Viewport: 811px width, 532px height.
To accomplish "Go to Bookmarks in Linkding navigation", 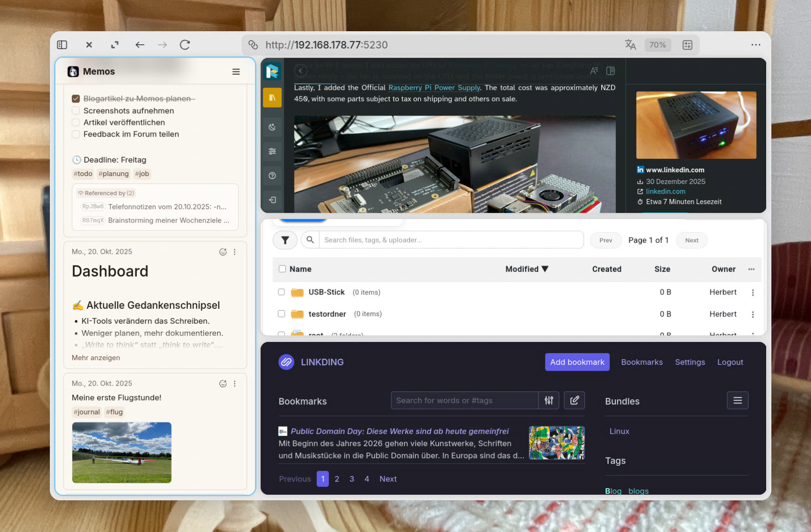I will point(641,362).
